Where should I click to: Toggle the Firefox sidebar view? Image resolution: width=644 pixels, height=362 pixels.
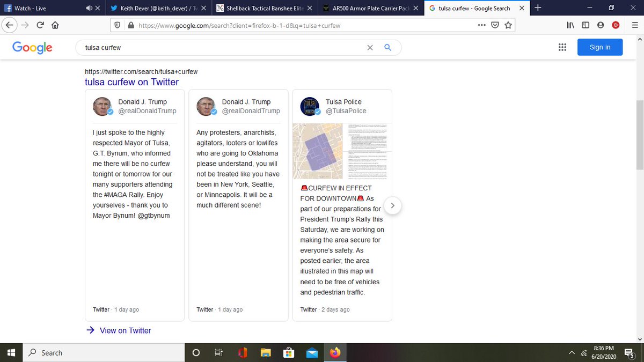586,25
